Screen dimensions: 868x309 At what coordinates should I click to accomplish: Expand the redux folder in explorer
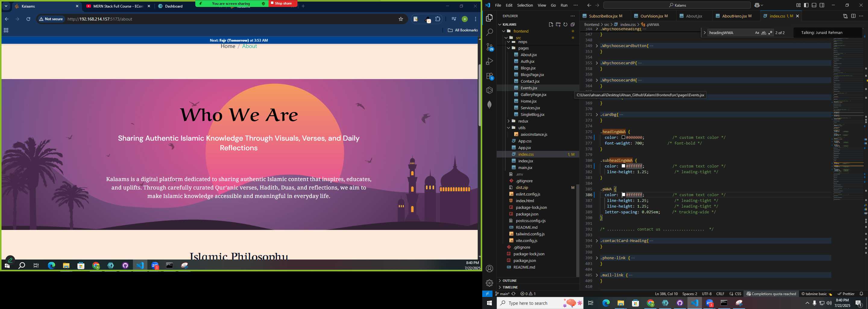point(508,121)
